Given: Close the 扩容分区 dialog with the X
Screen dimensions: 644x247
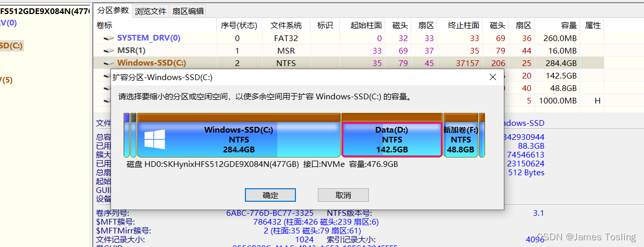Looking at the screenshot, I should 492,77.
